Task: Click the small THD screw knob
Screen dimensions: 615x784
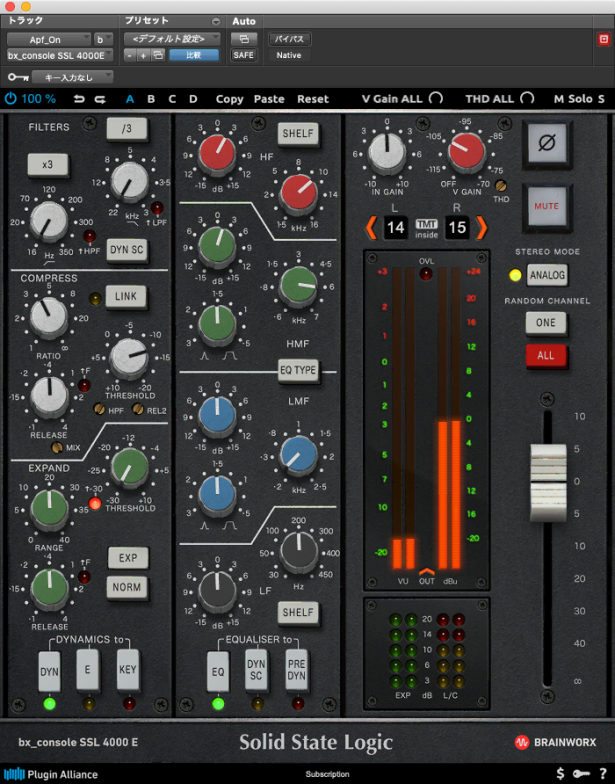Action: [500, 186]
